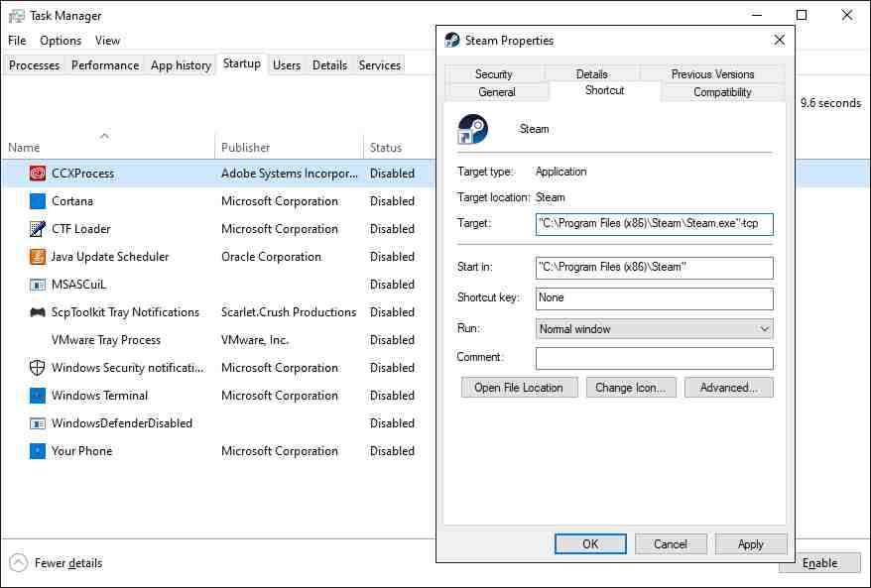Click the Task Manager title bar icon
871x588 pixels.
17,16
